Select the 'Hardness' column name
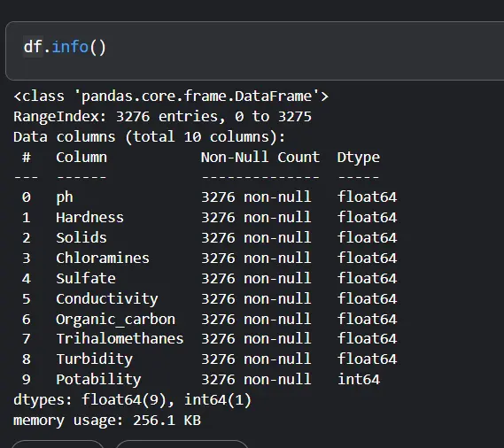 click(90, 218)
